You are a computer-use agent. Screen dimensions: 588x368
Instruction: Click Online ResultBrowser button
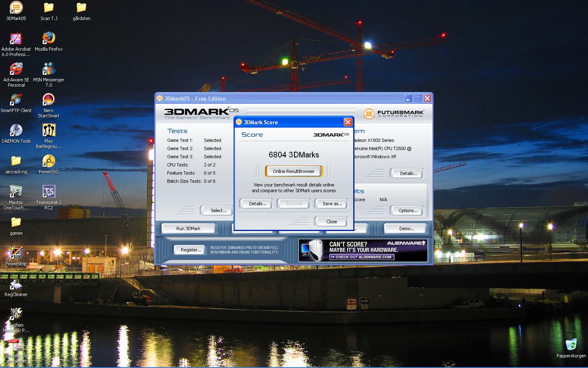coord(294,171)
